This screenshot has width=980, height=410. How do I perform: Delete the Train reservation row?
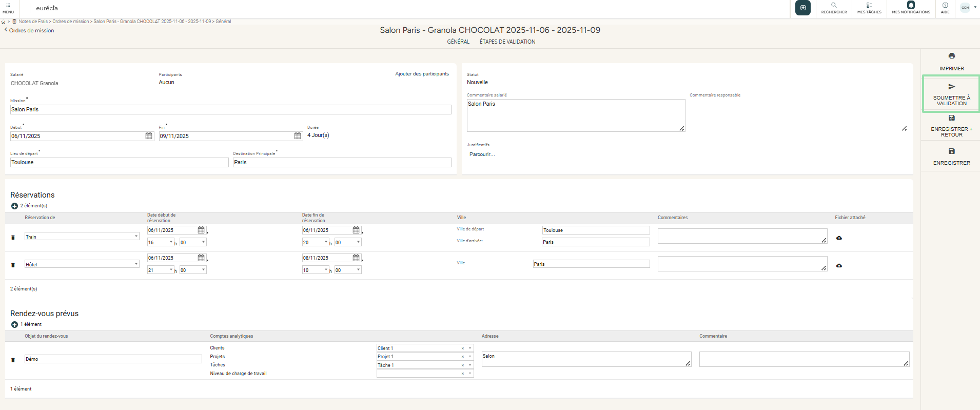[x=13, y=237]
